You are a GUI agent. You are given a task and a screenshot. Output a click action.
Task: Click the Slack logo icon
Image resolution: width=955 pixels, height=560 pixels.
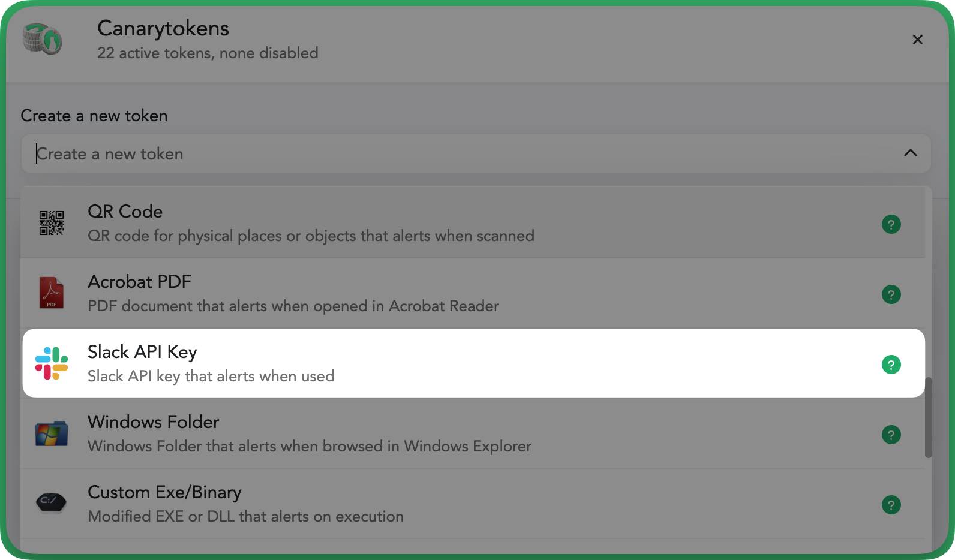click(x=52, y=363)
